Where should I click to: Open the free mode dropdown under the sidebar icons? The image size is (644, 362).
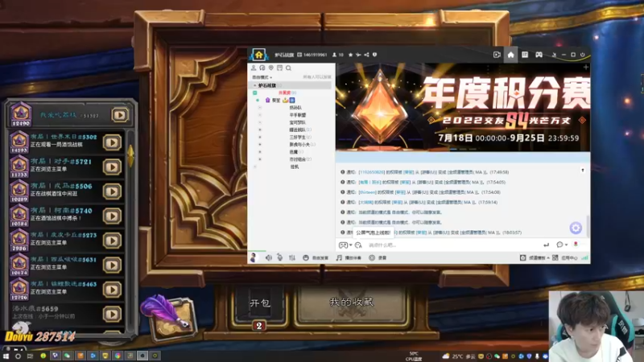262,77
